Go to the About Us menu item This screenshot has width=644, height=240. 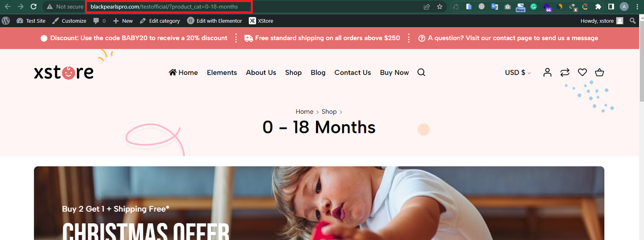[x=261, y=72]
